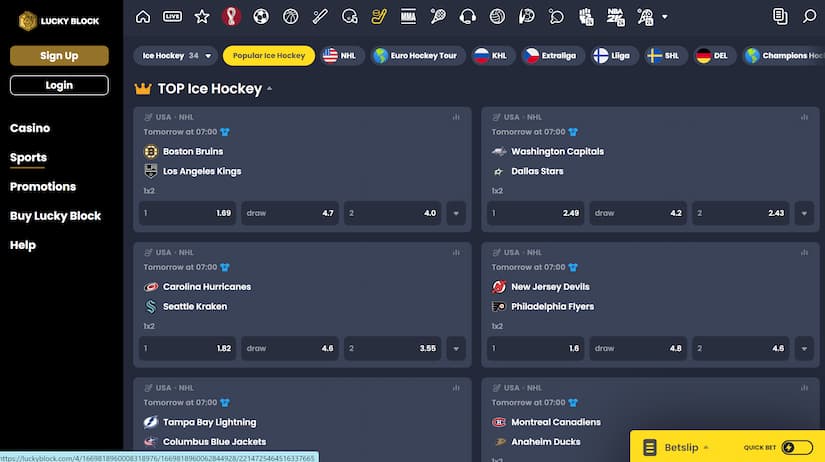
Task: Select the SHL league tab
Action: tap(665, 55)
